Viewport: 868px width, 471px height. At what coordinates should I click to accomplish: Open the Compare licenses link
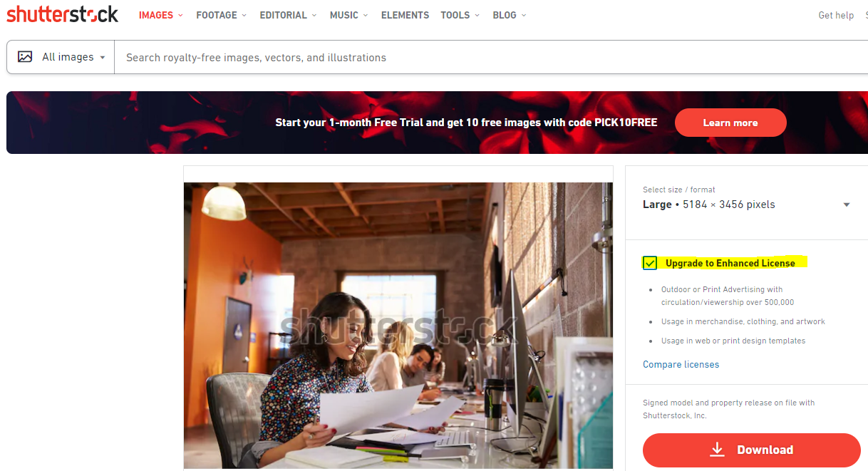tap(681, 364)
